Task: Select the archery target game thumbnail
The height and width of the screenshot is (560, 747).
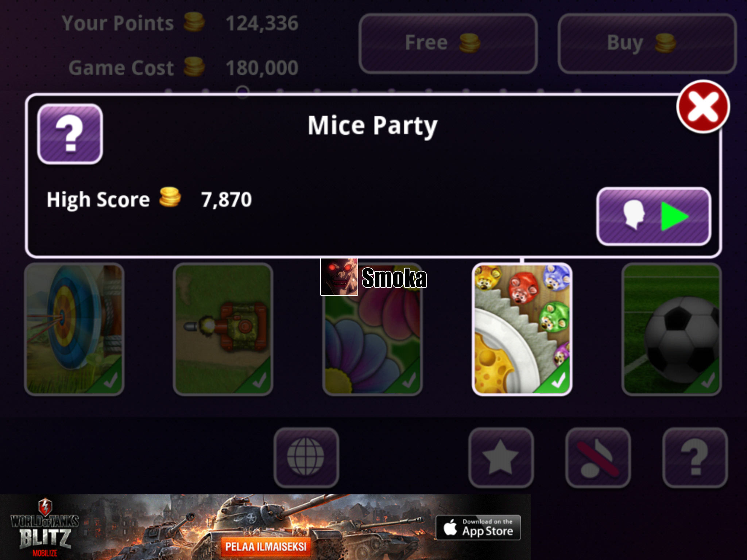Action: point(74,329)
